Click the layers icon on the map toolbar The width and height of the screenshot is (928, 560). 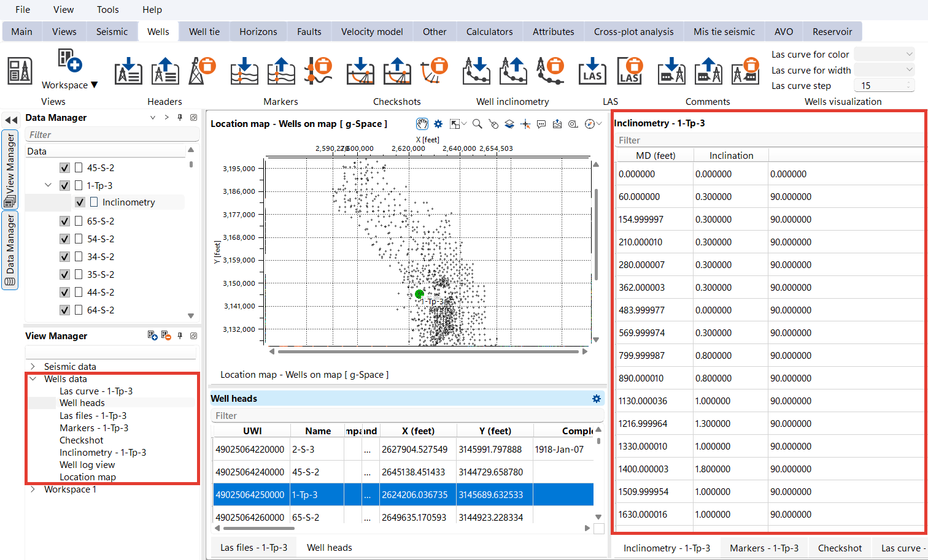[x=509, y=123]
